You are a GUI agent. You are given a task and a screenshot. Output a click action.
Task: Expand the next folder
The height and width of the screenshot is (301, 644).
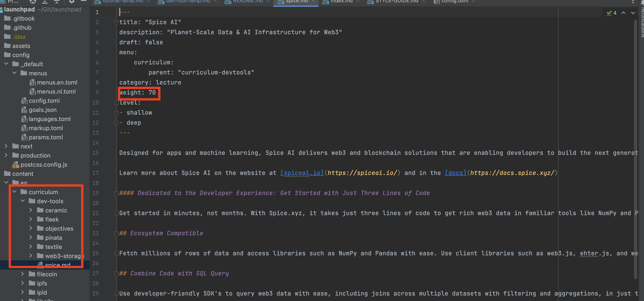6,146
